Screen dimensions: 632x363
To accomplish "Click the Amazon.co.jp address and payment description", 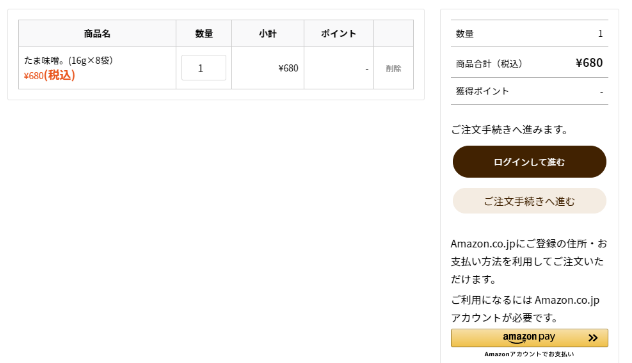I will [x=529, y=261].
